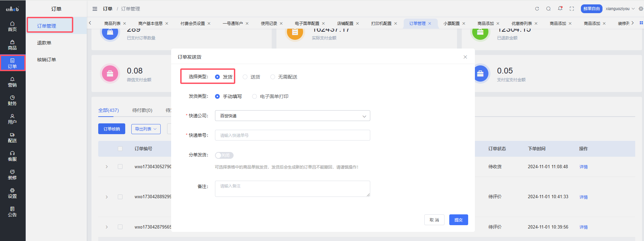Go to 财务 in left sidebar

coord(12,100)
